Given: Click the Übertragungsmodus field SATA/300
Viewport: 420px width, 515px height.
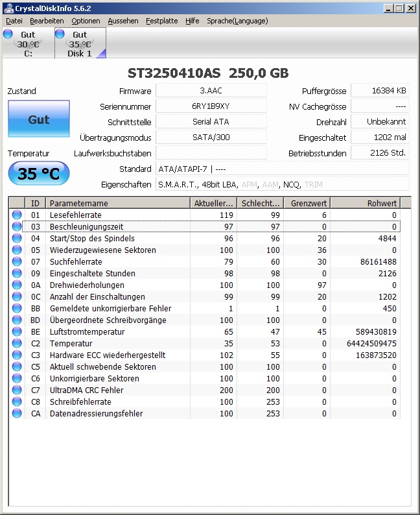Looking at the screenshot, I should click(x=211, y=138).
